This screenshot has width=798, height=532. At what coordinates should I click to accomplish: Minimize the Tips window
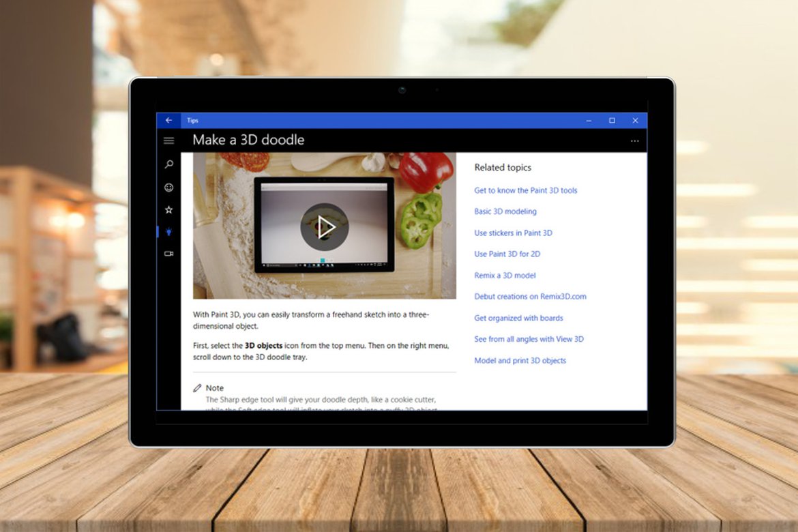coord(589,121)
